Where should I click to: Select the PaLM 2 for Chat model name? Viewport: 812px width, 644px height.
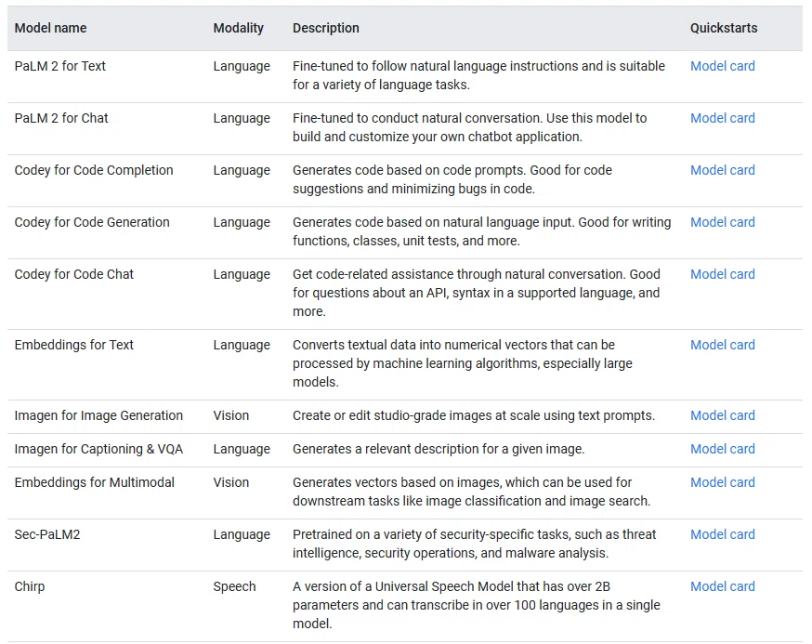point(61,118)
